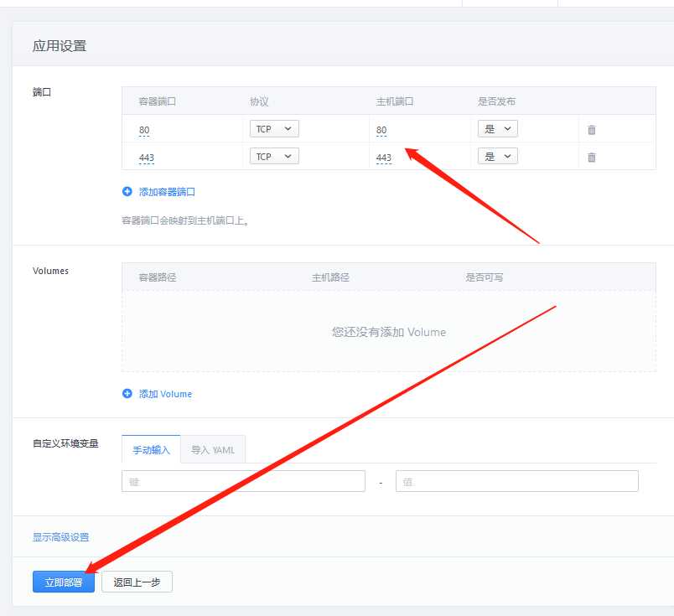
Task: Delete the port 443 row with trash icon
Action: 592,158
